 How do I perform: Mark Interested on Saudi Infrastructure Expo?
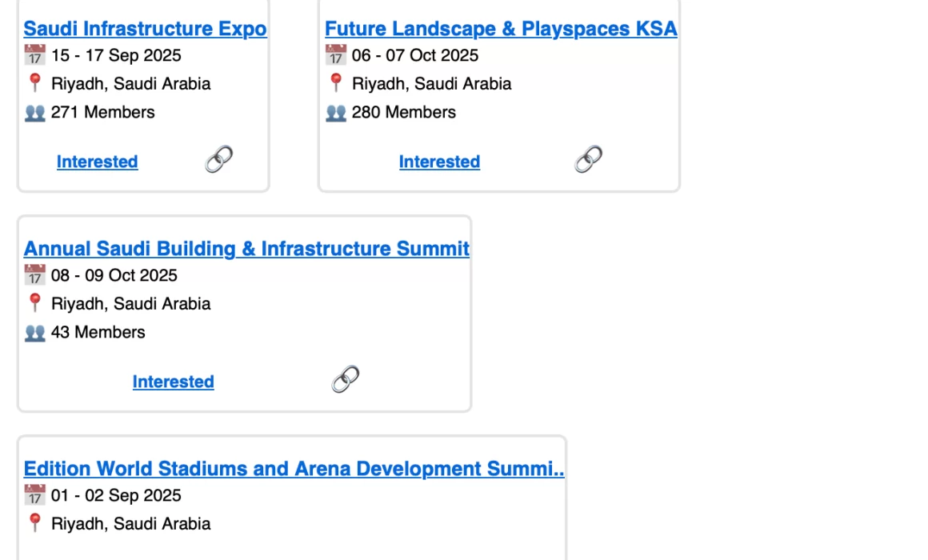[x=97, y=162]
